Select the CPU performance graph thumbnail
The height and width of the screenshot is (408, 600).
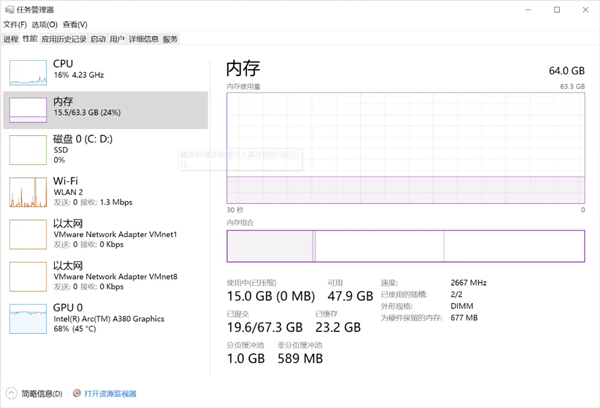28,71
